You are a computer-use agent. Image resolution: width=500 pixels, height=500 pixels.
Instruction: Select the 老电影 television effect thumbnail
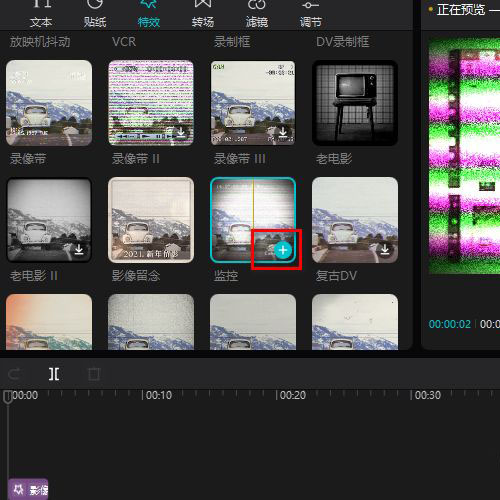355,103
